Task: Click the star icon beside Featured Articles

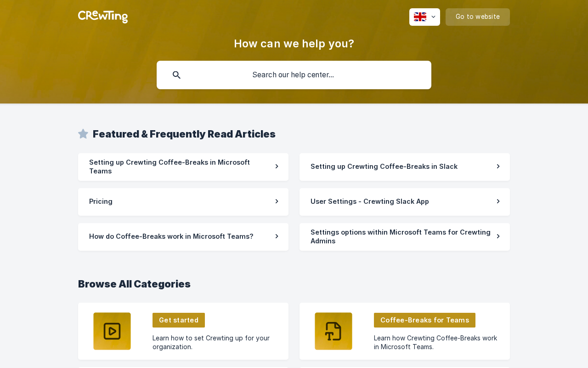Action: pyautogui.click(x=83, y=134)
